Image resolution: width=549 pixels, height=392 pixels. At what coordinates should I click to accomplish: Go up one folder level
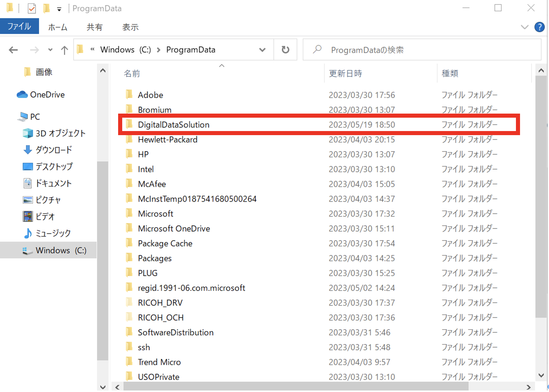pyautogui.click(x=64, y=50)
